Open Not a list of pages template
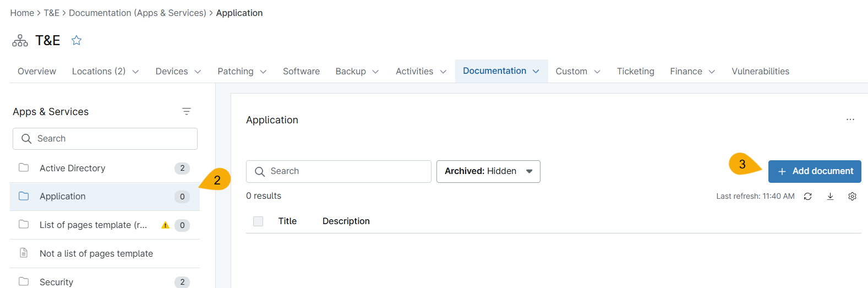Image resolution: width=868 pixels, height=288 pixels. tap(96, 254)
